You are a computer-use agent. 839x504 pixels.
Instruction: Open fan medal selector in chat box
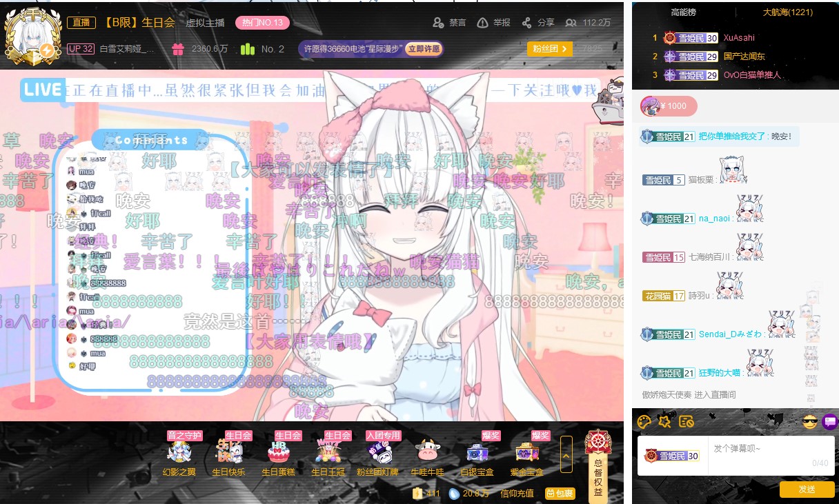(x=672, y=456)
